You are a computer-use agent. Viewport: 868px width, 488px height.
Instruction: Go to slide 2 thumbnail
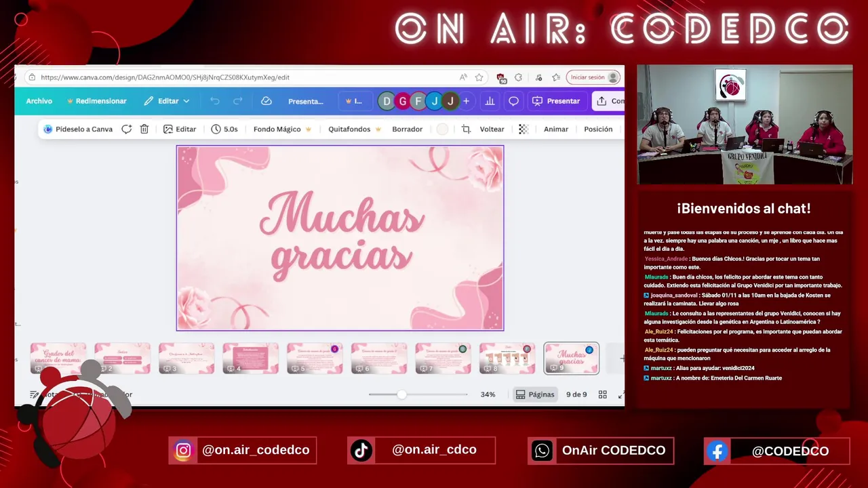point(122,358)
